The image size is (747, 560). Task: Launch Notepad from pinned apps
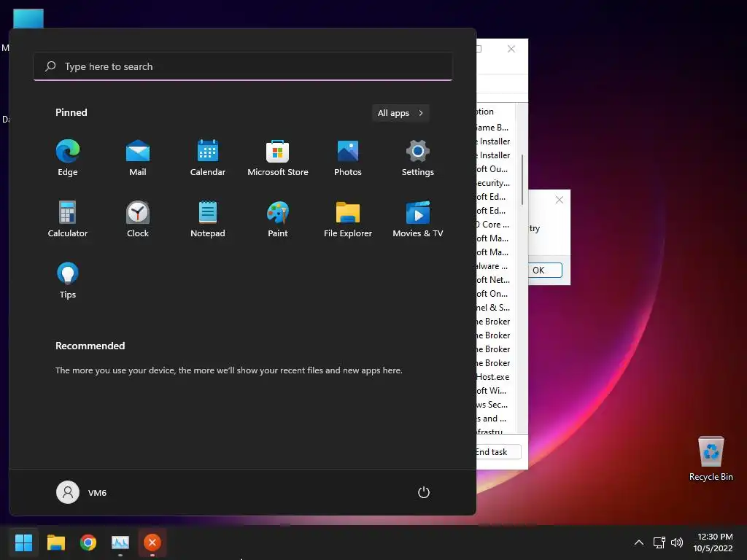click(208, 219)
